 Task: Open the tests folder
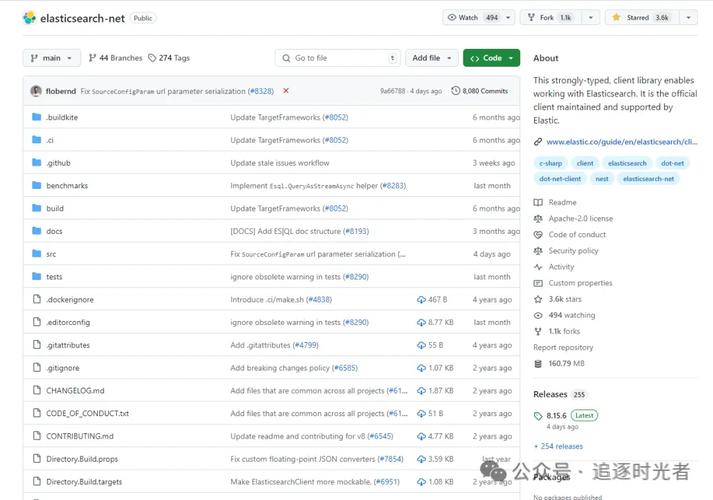click(54, 276)
